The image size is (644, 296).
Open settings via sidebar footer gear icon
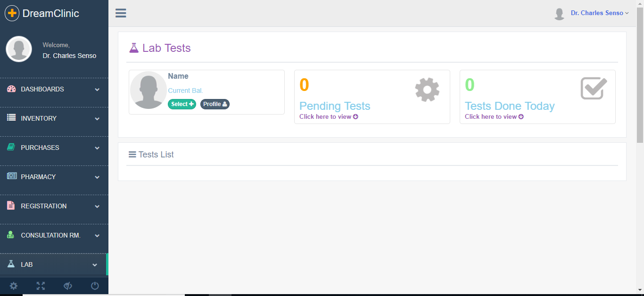(x=14, y=286)
